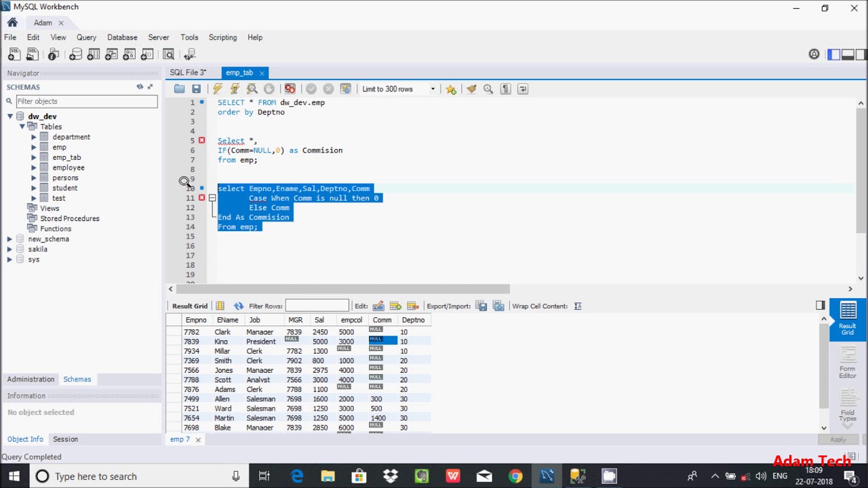Run EXPLAIN on the statement under cursor

252,89
